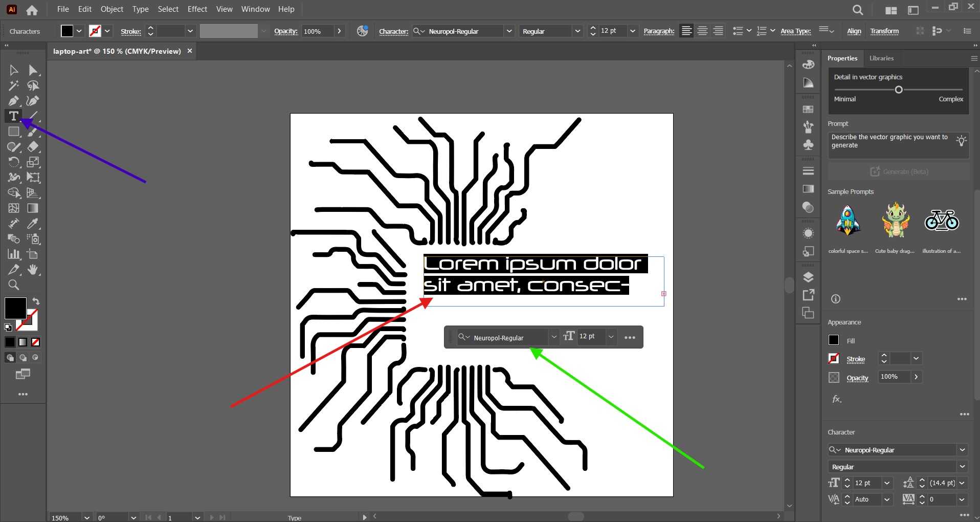The width and height of the screenshot is (980, 522).
Task: Click the black Fill color in toolbar
Action: [x=15, y=308]
